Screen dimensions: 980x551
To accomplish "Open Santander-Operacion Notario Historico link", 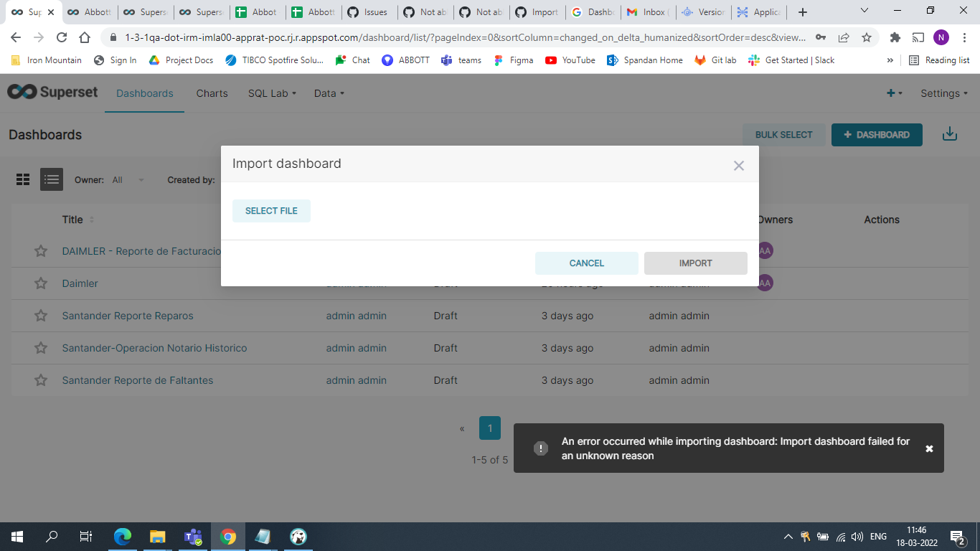I will coord(154,348).
